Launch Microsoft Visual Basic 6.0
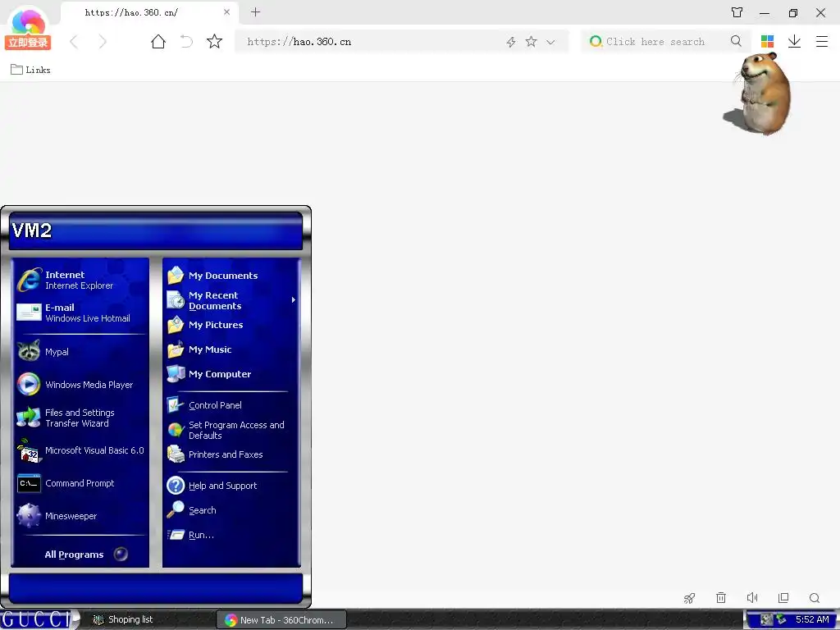Screen dimensions: 840x630 80,450
